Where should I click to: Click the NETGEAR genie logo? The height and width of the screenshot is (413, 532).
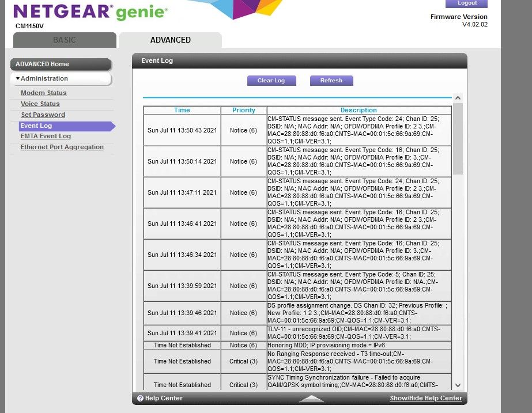[x=90, y=12]
